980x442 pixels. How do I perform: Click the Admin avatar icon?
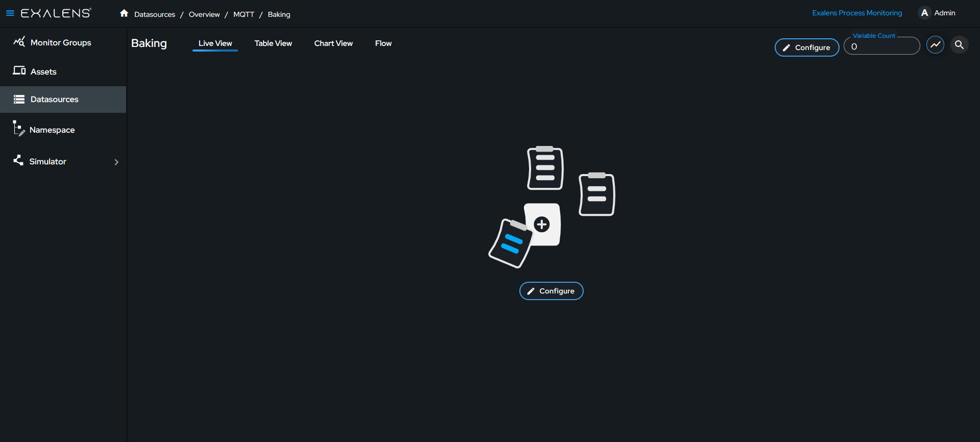pos(924,13)
